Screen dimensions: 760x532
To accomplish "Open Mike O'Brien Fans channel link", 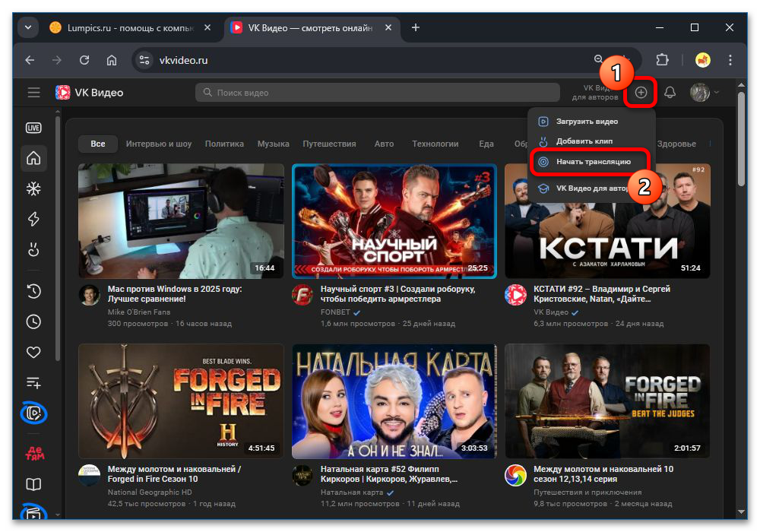I will click(138, 312).
